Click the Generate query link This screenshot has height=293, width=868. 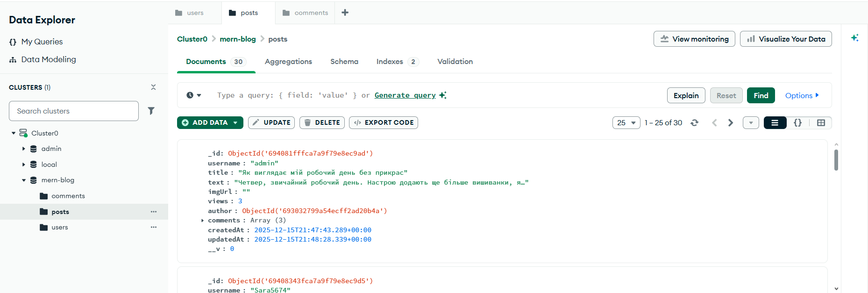(x=405, y=95)
